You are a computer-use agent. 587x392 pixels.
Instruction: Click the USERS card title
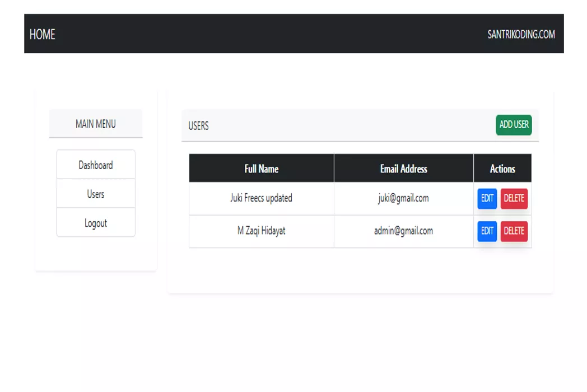(x=198, y=126)
